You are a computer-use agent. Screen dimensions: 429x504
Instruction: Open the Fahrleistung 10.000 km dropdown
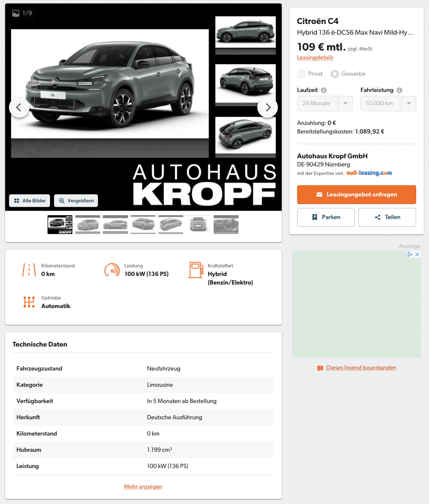388,104
